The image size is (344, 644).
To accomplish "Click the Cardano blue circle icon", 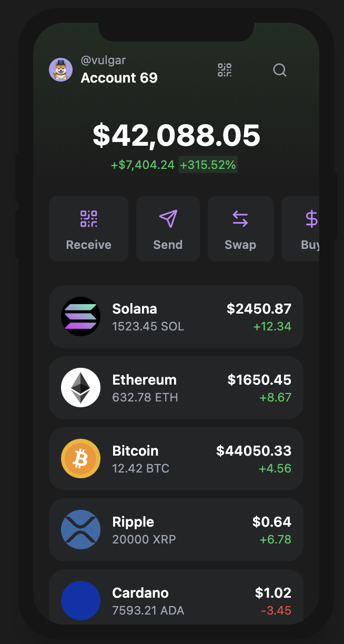I will pos(80,600).
